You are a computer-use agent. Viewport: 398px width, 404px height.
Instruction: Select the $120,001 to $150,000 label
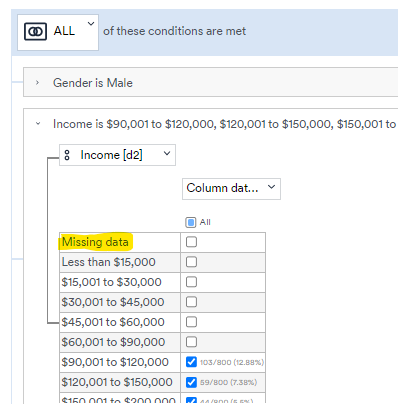point(117,382)
